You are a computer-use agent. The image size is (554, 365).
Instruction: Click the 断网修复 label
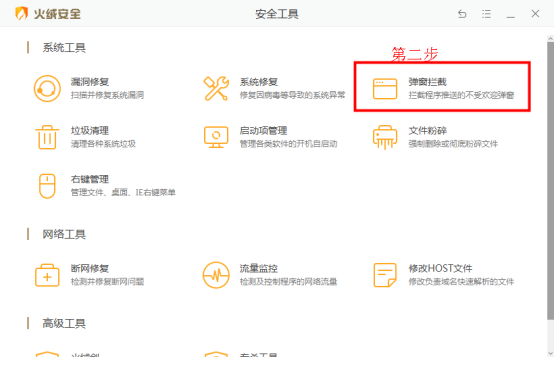[90, 269]
